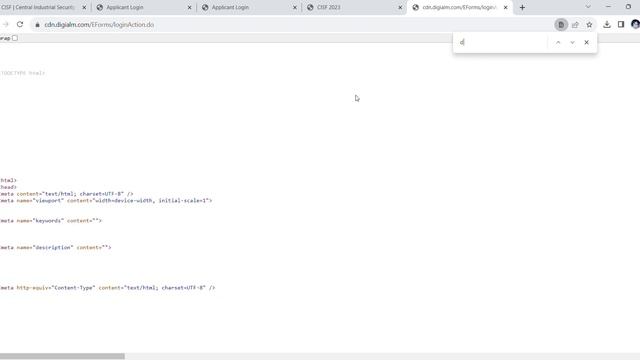
Task: Share this page icon
Action: coord(575,25)
